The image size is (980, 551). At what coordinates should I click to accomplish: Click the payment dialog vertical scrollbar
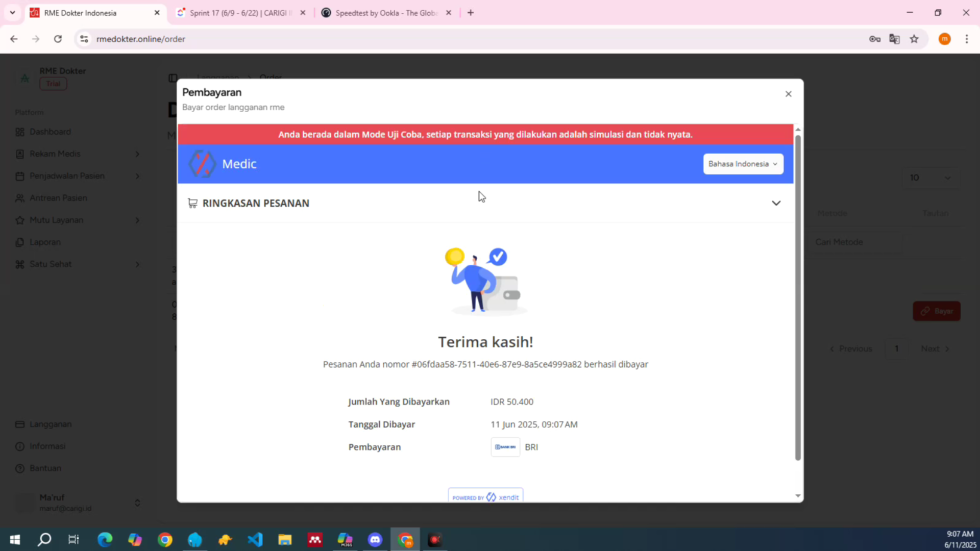point(798,296)
